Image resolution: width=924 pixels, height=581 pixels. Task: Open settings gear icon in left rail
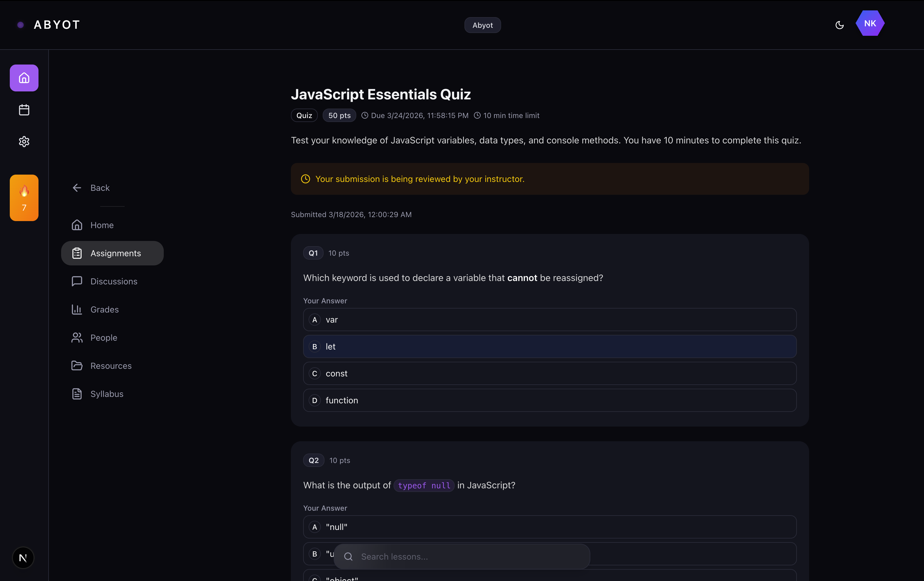click(24, 141)
